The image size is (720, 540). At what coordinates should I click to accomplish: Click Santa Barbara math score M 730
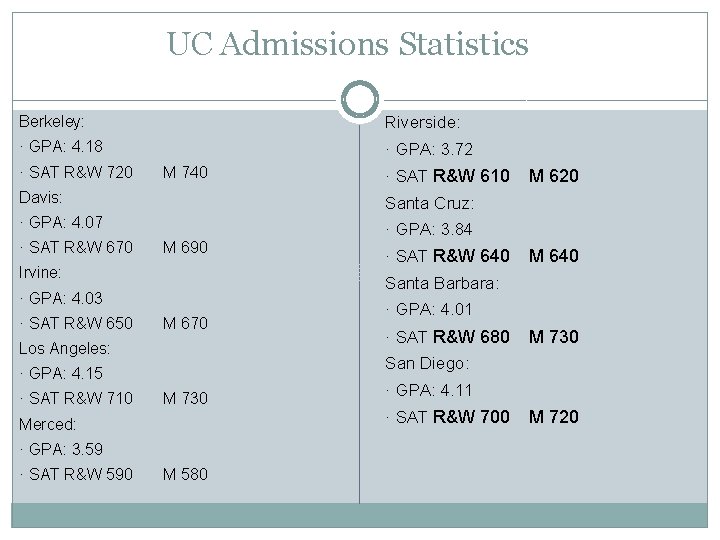[552, 337]
